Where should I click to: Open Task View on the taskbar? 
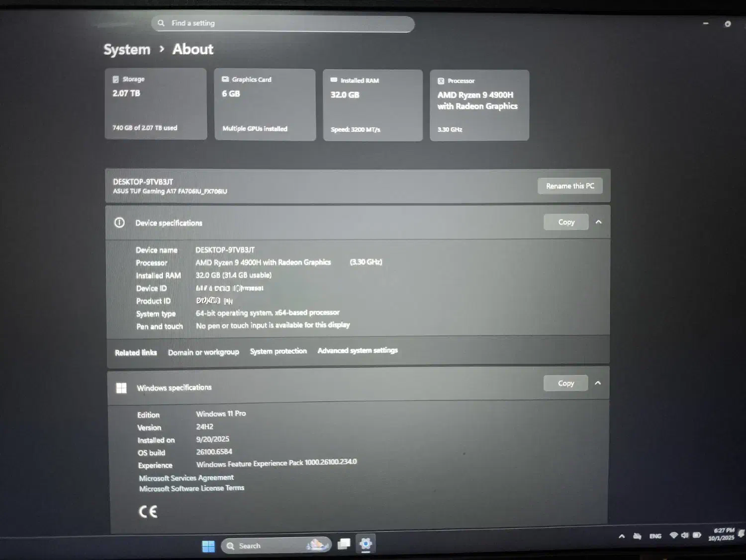coord(344,545)
